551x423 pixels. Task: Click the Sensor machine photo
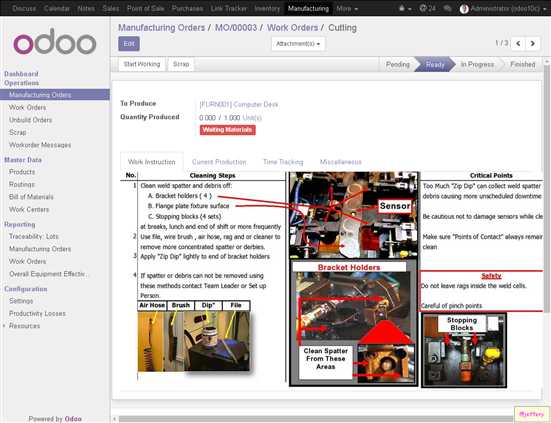354,215
